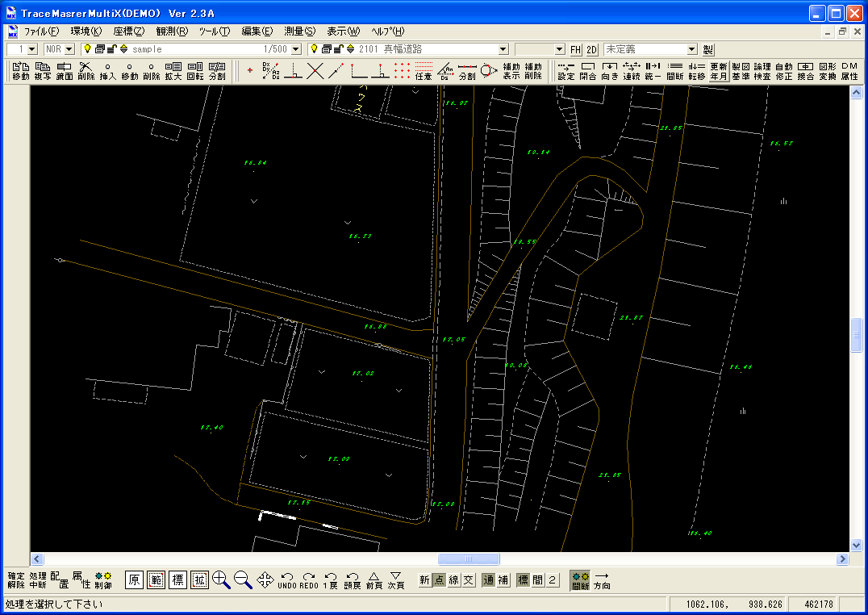The width and height of the screenshot is (868, 615).
Task: Select the An/Ds angle distance tool
Action: [x=445, y=71]
